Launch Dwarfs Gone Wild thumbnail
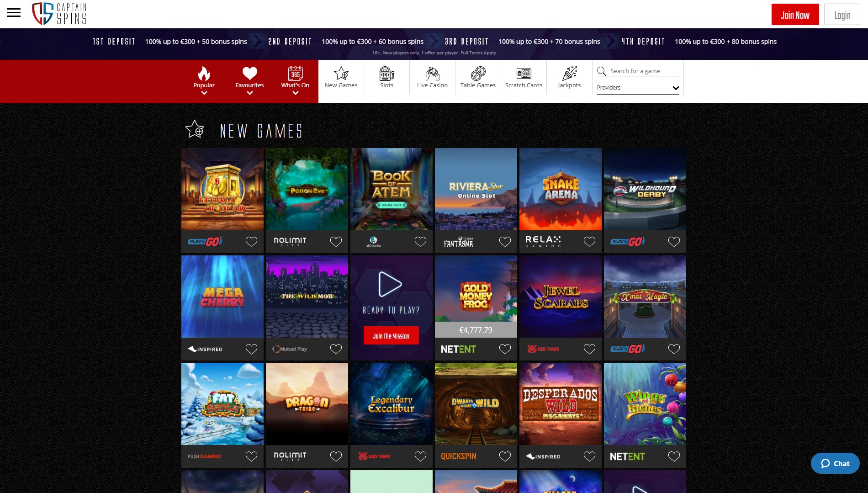 [476, 404]
